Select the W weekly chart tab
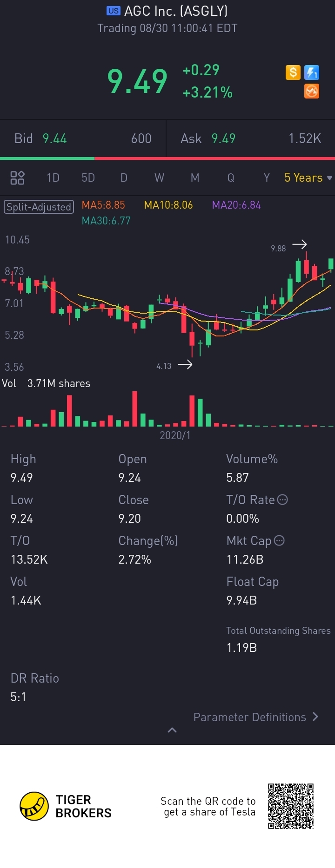335x868 pixels. (159, 178)
